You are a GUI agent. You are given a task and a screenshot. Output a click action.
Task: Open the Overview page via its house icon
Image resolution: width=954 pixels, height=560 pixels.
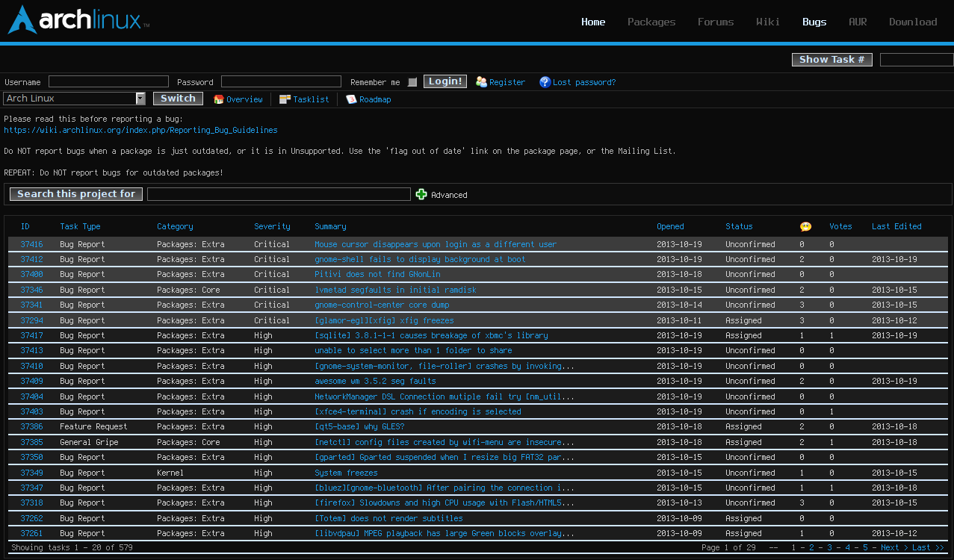[x=218, y=99]
